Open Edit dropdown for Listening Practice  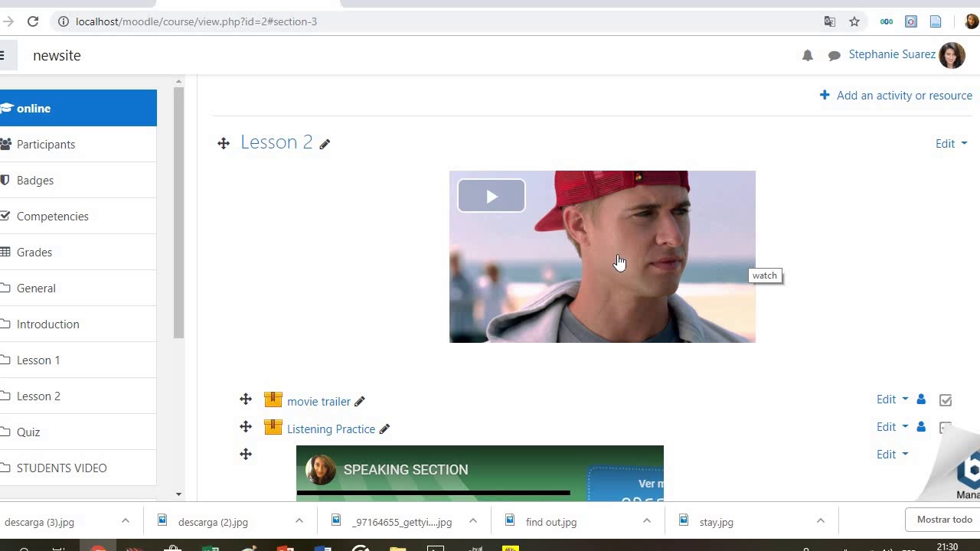893,427
